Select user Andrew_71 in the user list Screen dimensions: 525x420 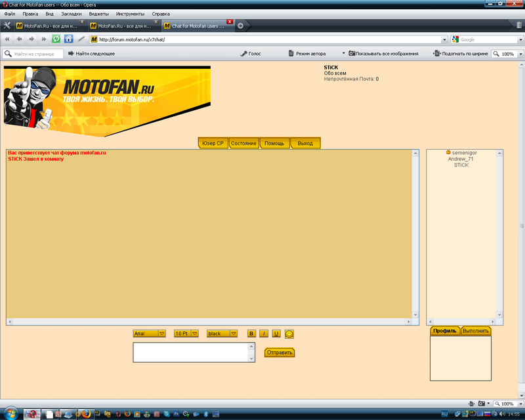[x=461, y=159]
